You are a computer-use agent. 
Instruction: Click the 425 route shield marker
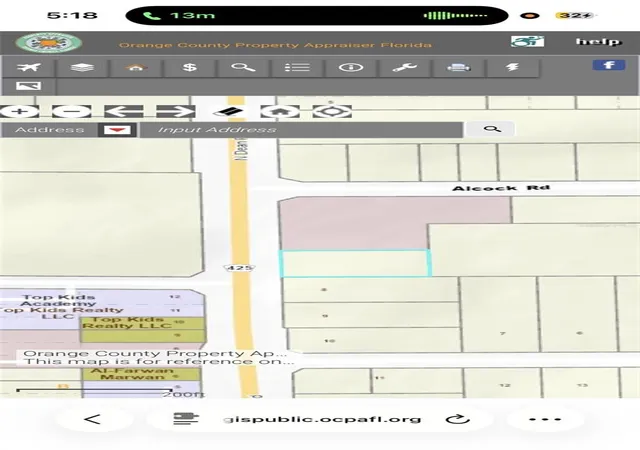(239, 268)
